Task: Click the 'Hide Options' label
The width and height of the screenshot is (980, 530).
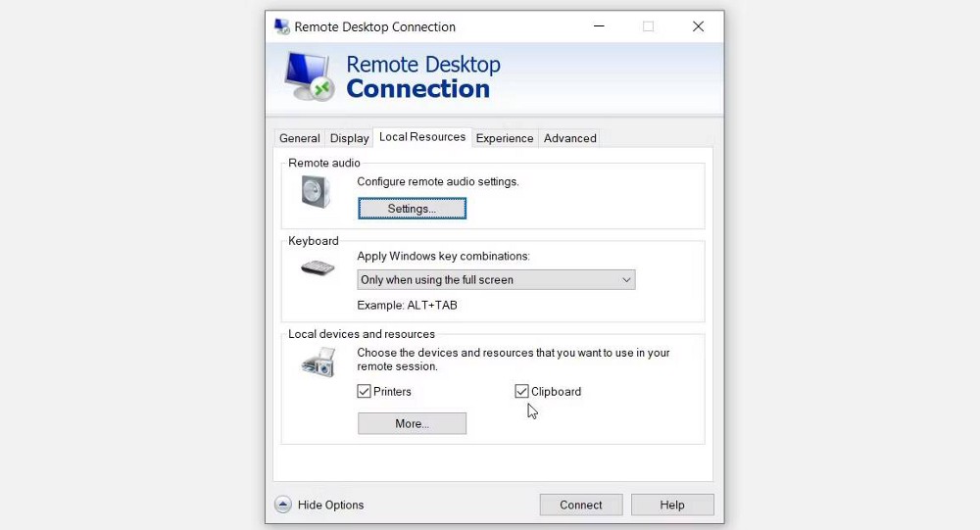Action: (x=330, y=505)
